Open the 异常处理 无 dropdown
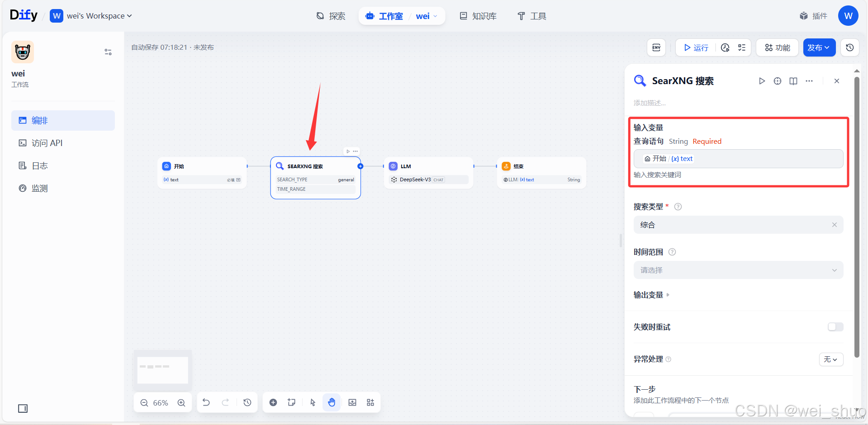The height and width of the screenshot is (425, 868). tap(831, 359)
